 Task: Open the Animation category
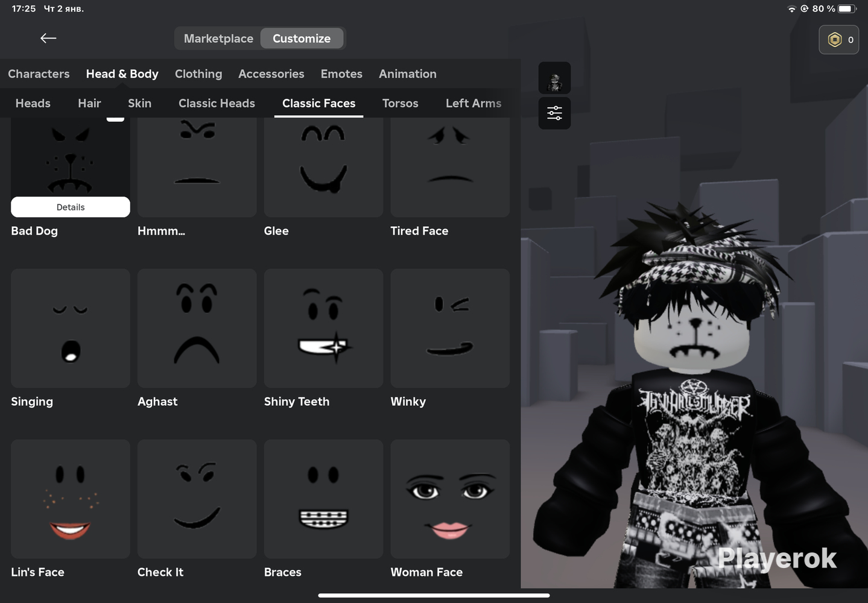[408, 74]
